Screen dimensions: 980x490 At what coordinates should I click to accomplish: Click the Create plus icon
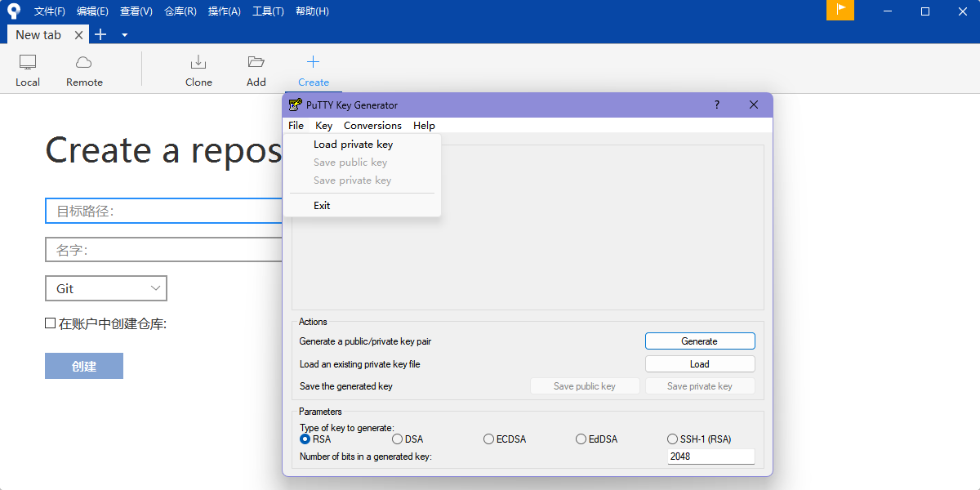click(x=313, y=63)
